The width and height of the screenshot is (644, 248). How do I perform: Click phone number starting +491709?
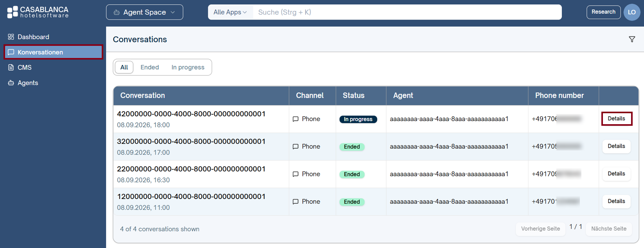coord(556,174)
